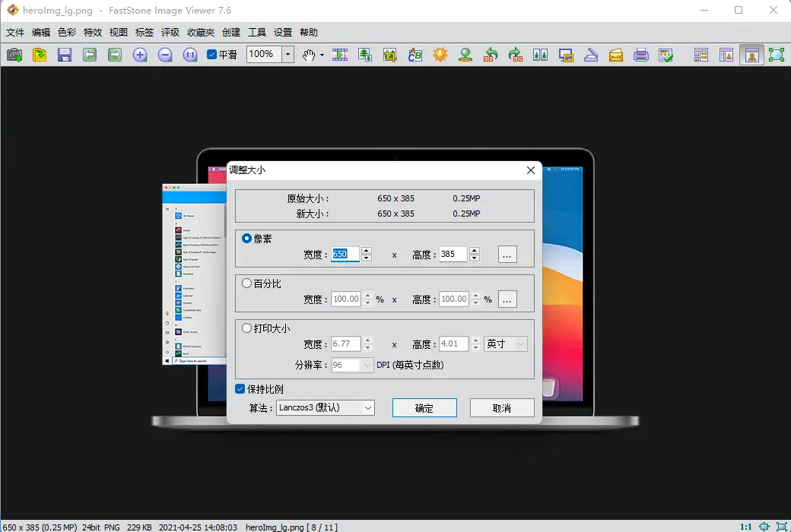Open the 文件 menu

pos(15,32)
